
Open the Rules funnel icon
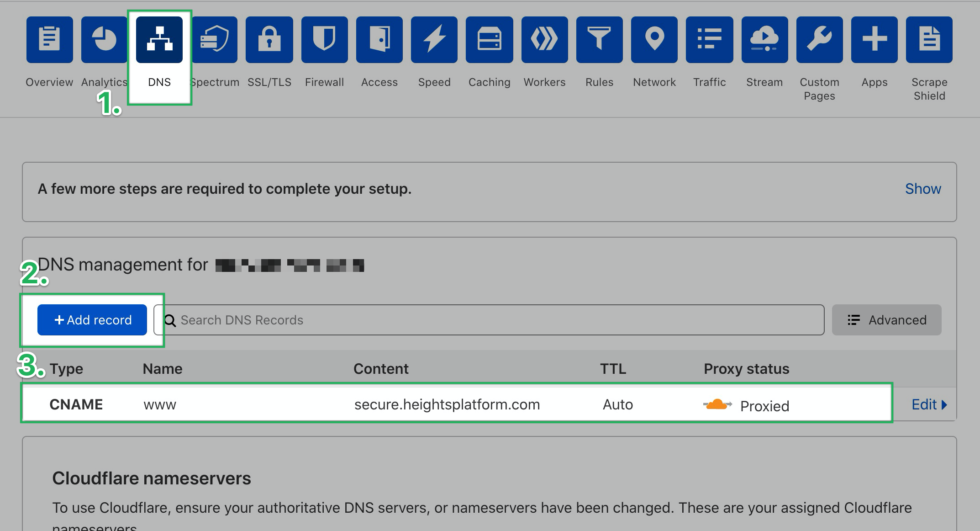[600, 39]
